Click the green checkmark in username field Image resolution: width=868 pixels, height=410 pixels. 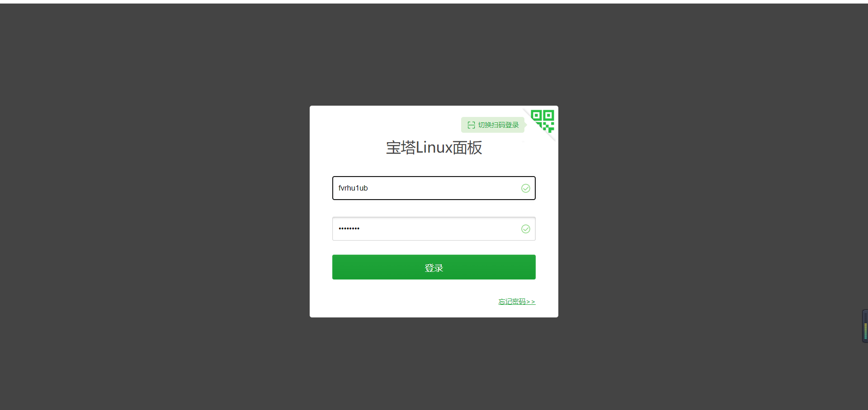click(x=526, y=188)
